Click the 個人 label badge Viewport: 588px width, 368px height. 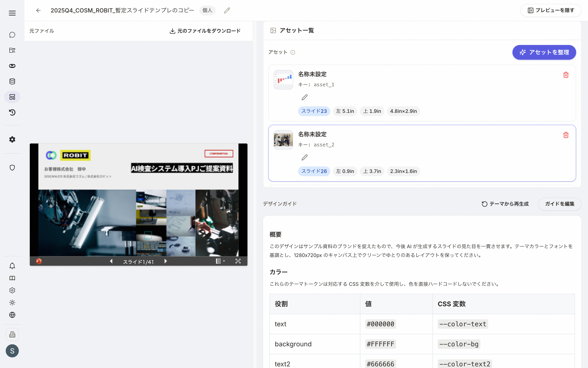pos(207,10)
